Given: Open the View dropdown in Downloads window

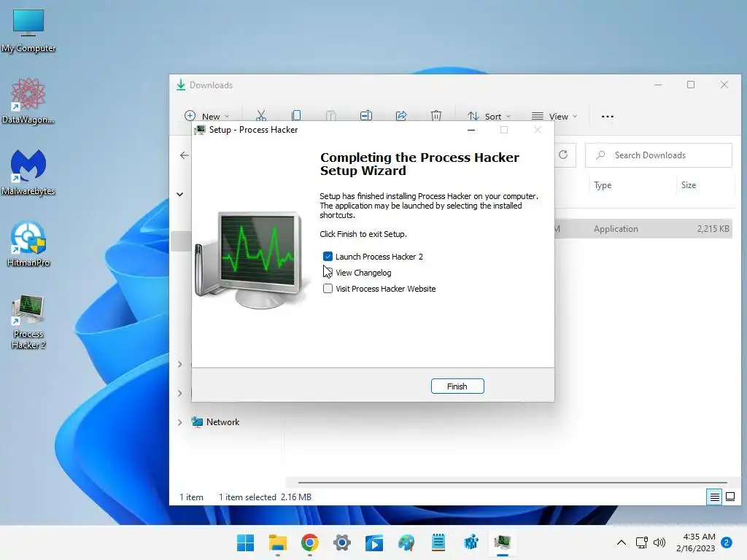Looking at the screenshot, I should [554, 116].
